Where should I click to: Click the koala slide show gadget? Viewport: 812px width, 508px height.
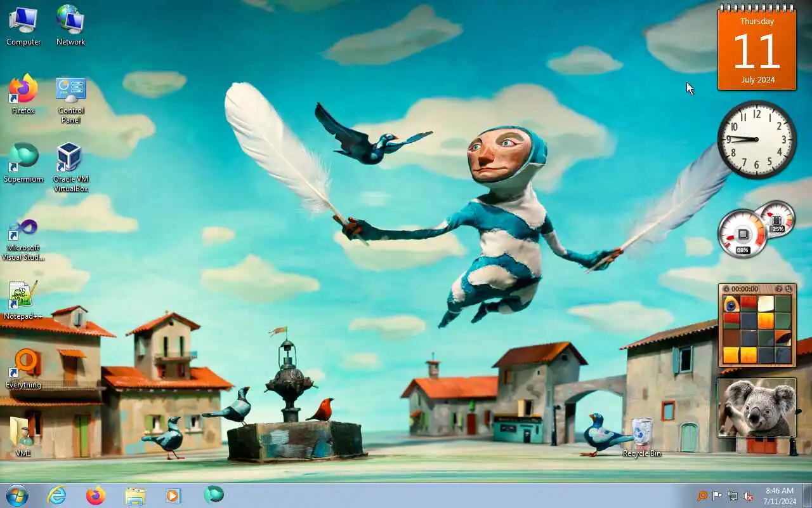click(757, 408)
